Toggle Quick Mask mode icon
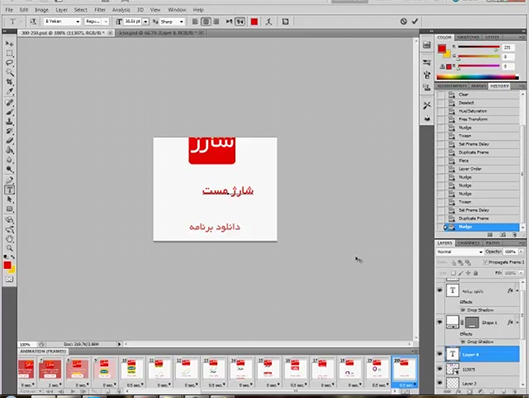Image resolution: width=529 pixels, height=398 pixels. click(9, 279)
